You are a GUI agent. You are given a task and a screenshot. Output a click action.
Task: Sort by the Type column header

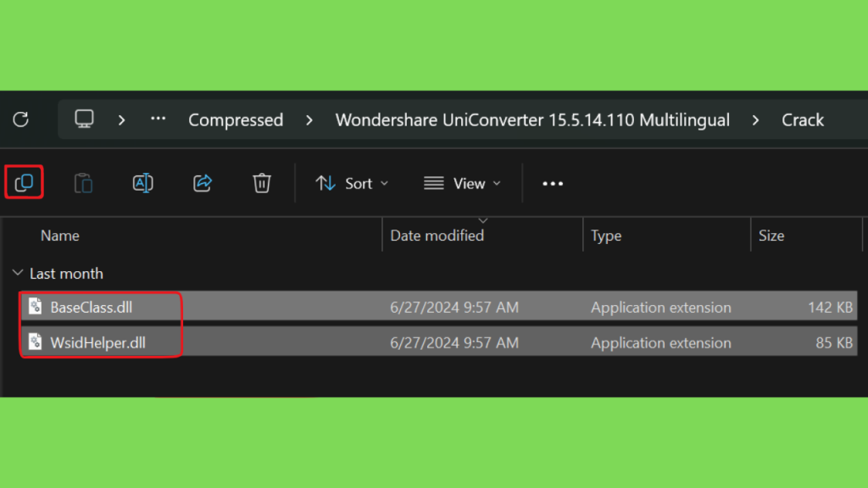(x=606, y=236)
